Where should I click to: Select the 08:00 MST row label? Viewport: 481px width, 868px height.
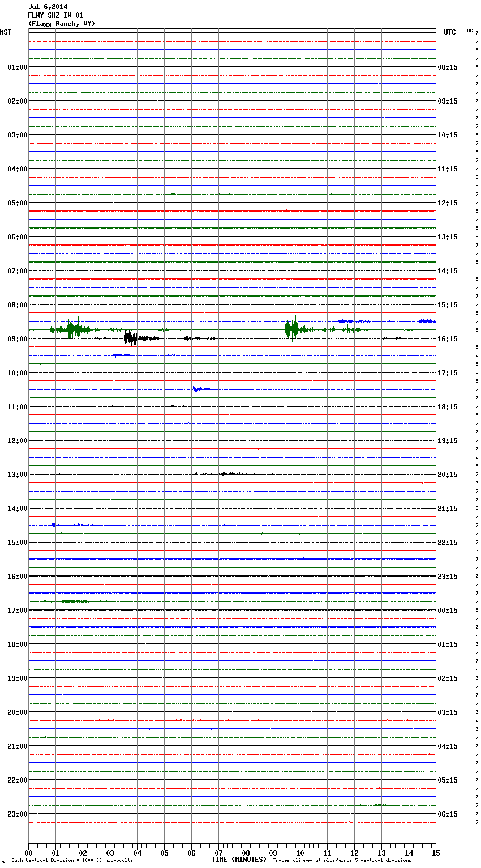click(18, 305)
